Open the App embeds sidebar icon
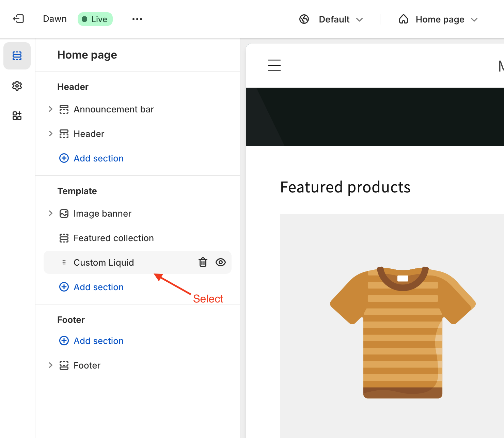 [17, 116]
